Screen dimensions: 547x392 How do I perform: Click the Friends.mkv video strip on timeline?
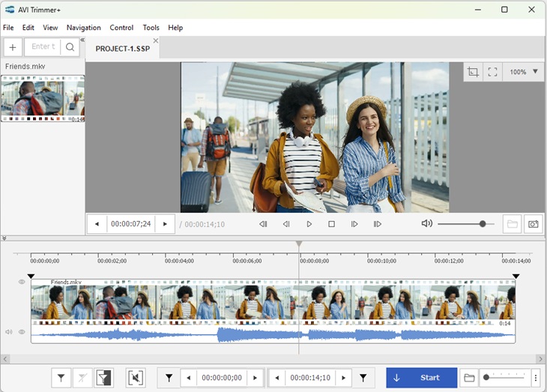click(x=273, y=302)
